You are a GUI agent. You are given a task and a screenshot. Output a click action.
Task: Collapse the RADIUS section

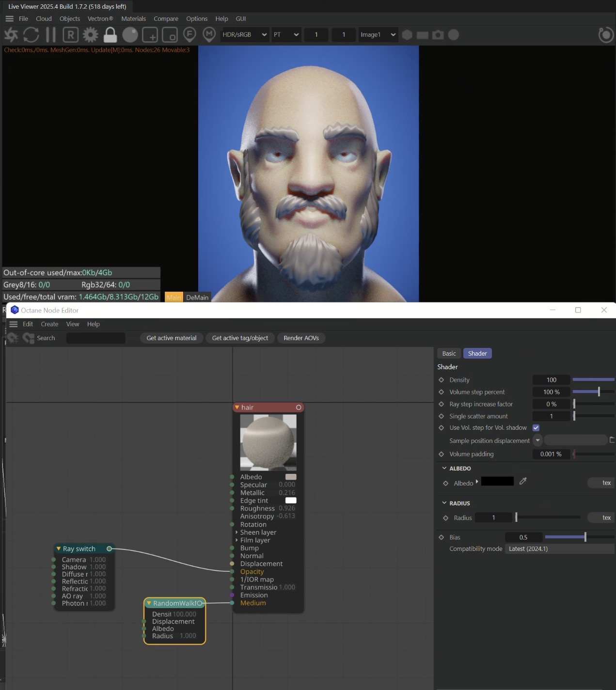[444, 503]
